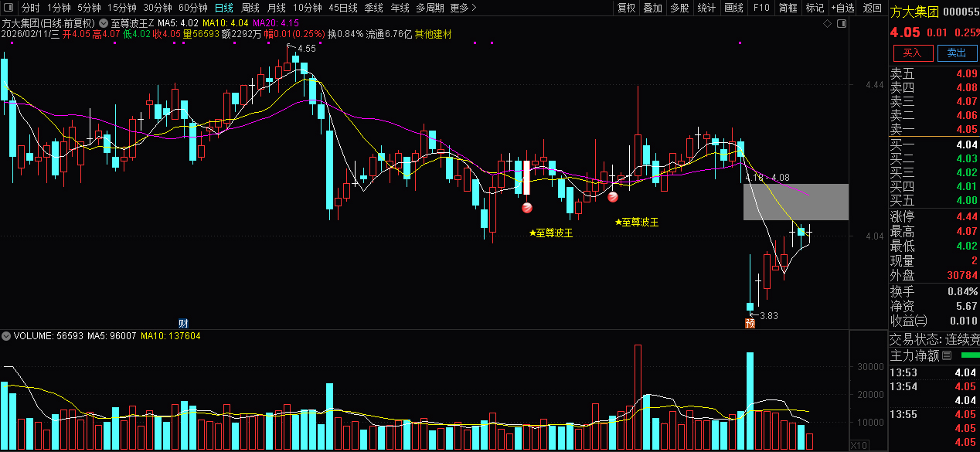Click the 简框 toolbar button
Viewport: 980px width, 452px height.
(788, 8)
